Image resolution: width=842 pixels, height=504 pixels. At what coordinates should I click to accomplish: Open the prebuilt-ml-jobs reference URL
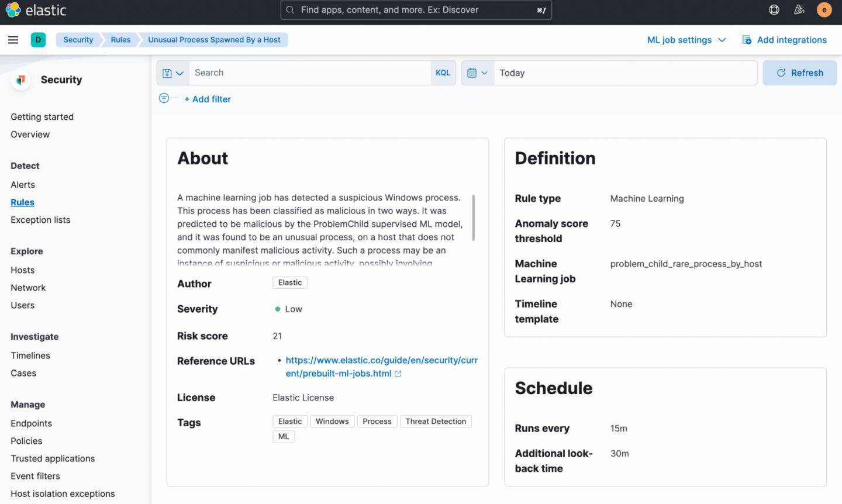[381, 367]
